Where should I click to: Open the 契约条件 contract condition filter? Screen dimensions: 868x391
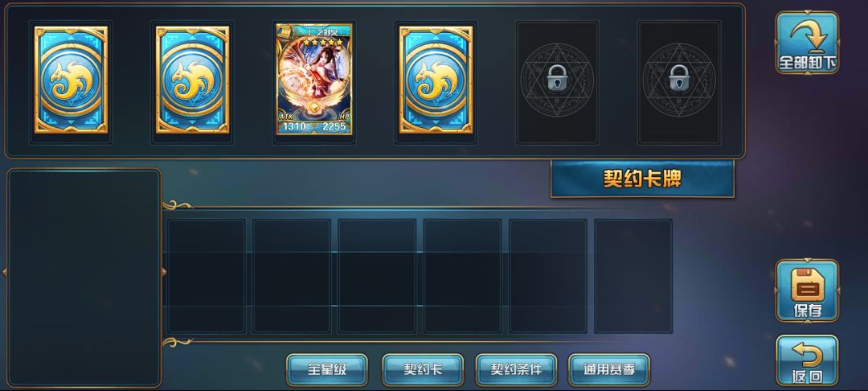click(517, 369)
